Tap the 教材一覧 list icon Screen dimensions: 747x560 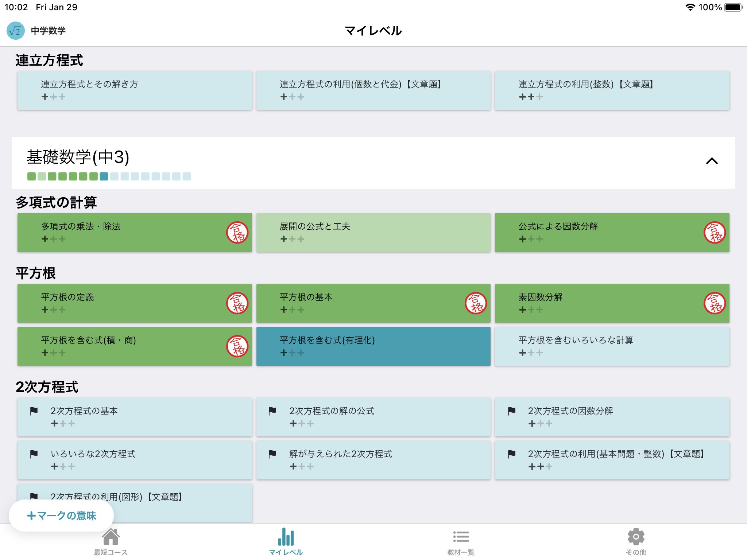[461, 537]
